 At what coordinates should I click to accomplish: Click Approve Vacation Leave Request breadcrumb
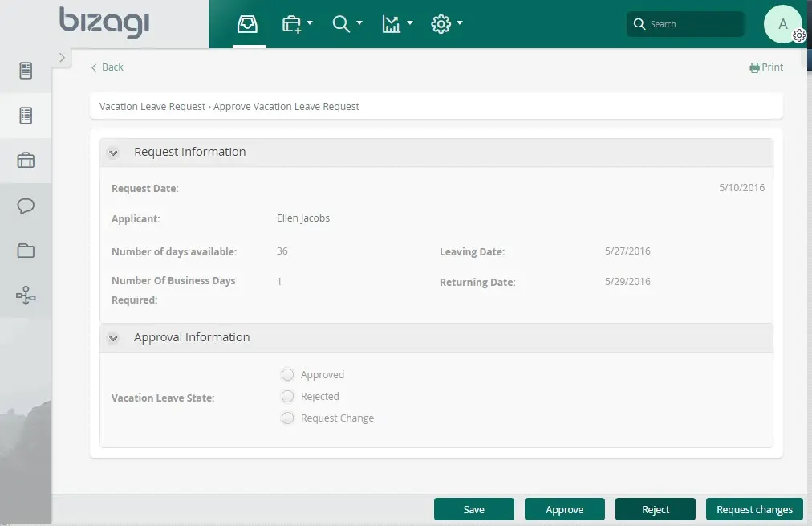click(x=286, y=106)
